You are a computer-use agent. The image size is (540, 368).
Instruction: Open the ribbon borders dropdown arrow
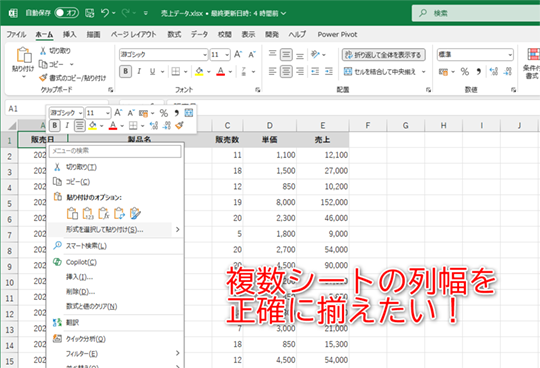pyautogui.click(x=186, y=72)
